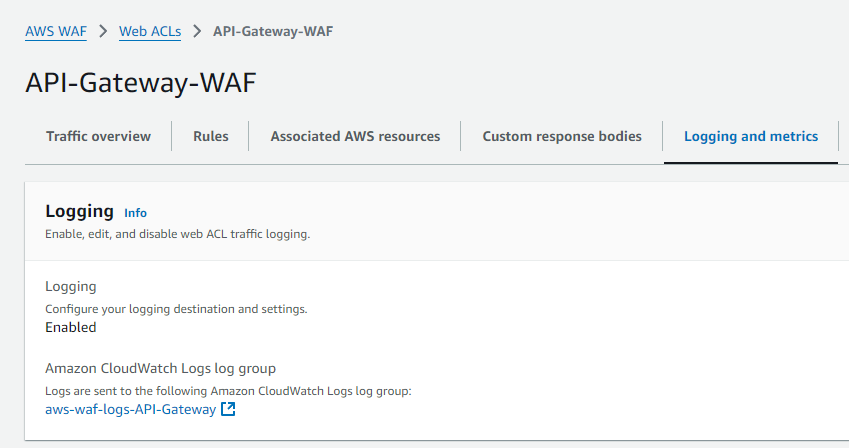Click the Configure your logging destination text
Viewport: 849px width, 448px height.
click(x=176, y=309)
